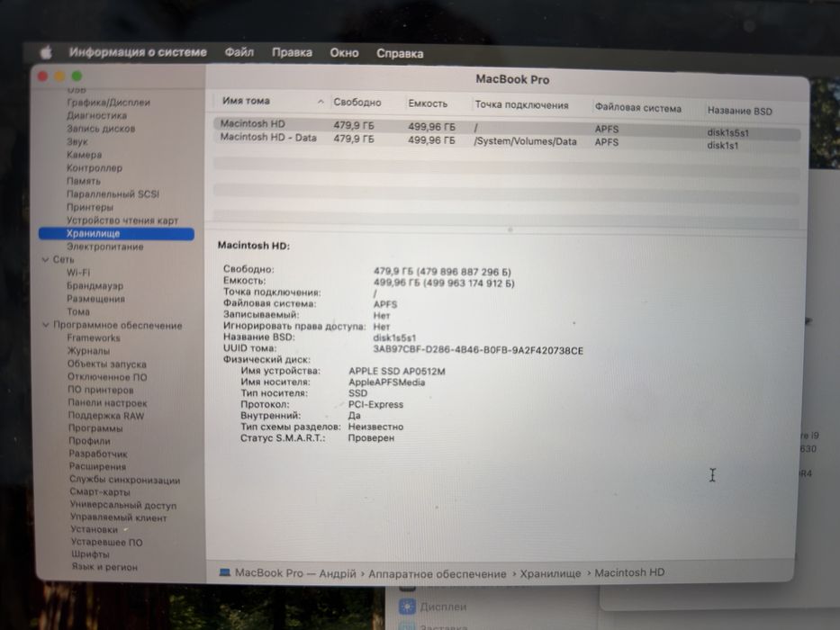Select ПО принтеров in sidebar
The image size is (840, 630).
101,390
